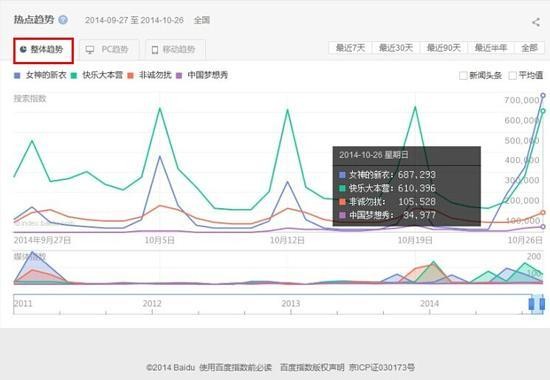Click the 2012 mark on the timeline
The image size is (550, 380).
152,303
